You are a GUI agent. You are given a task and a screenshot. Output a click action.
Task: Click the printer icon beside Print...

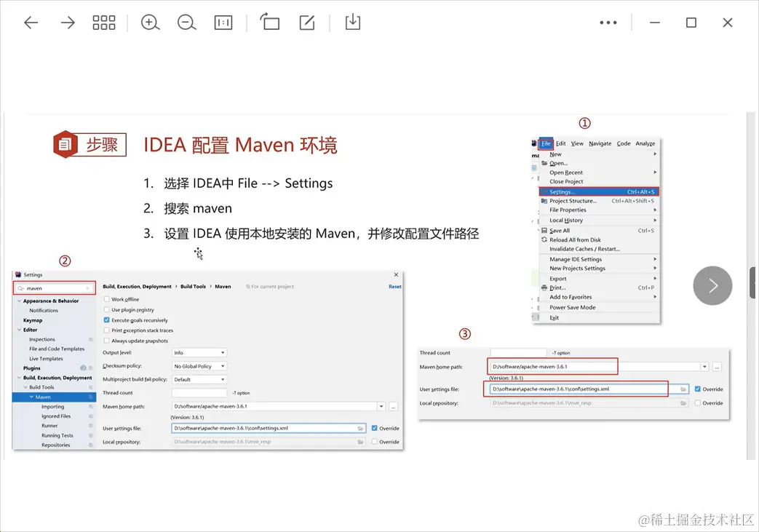pyautogui.click(x=544, y=287)
